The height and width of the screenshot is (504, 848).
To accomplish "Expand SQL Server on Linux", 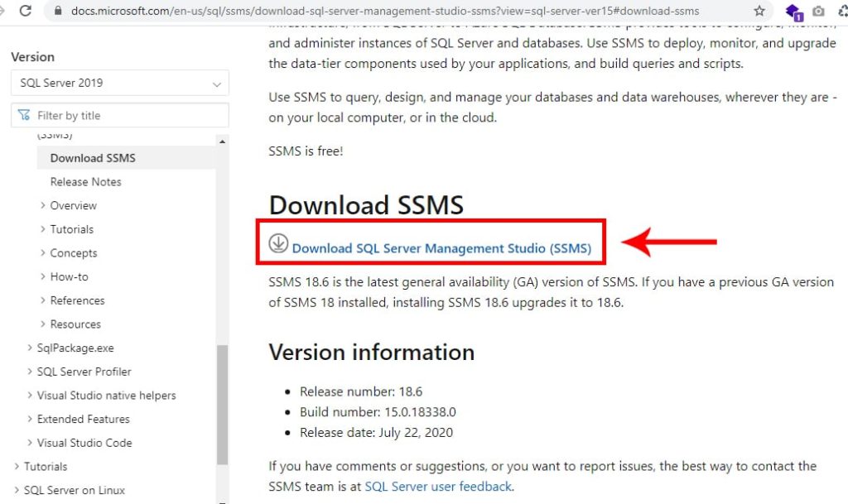I will 74,490.
